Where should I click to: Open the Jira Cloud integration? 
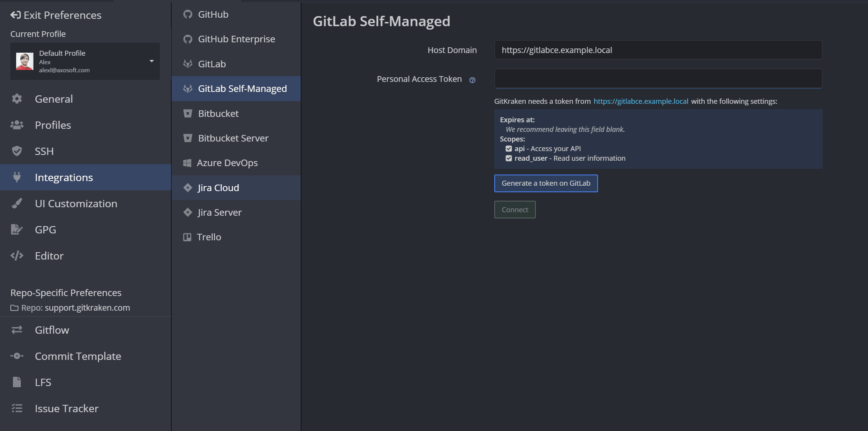pos(218,188)
